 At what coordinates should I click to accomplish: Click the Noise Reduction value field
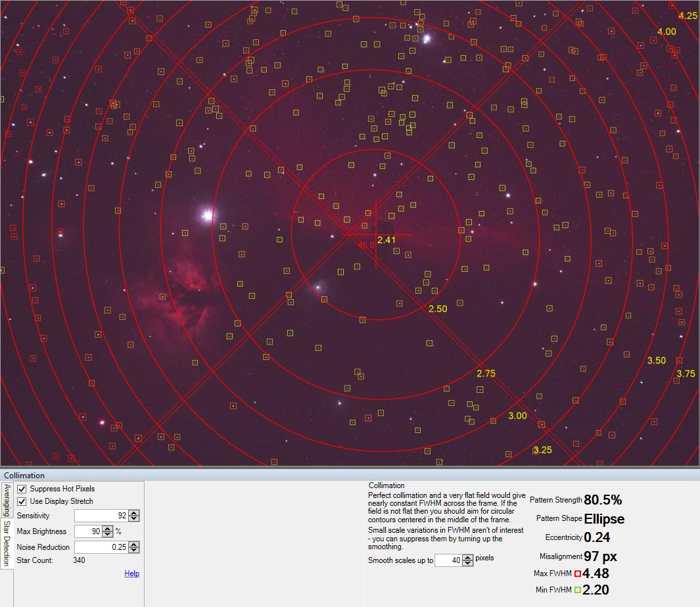101,547
